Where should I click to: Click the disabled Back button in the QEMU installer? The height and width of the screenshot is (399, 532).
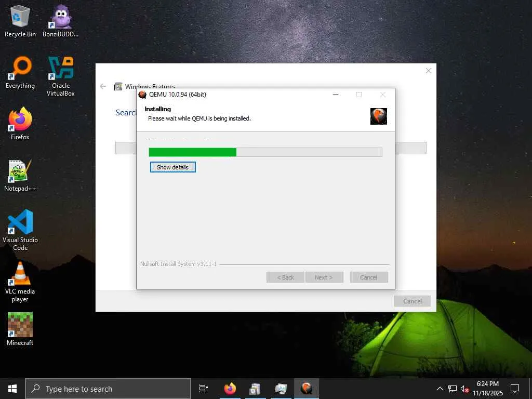tap(285, 277)
